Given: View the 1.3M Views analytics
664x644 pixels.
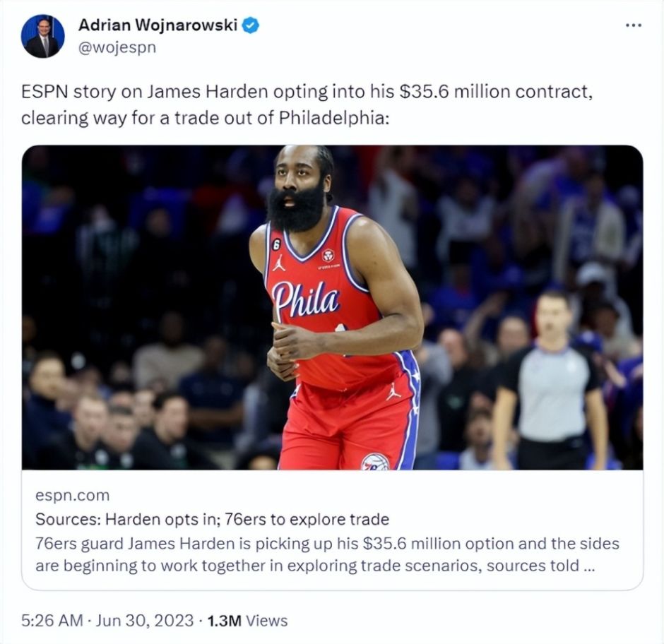Looking at the screenshot, I should coord(247,621).
